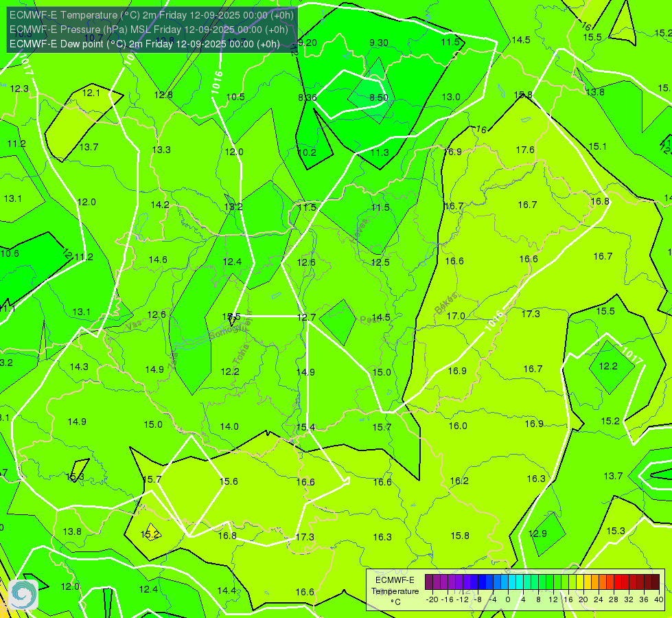This screenshot has height=618, width=672.
Task: Click the 12.1 temperature value
Action: [x=91, y=93]
